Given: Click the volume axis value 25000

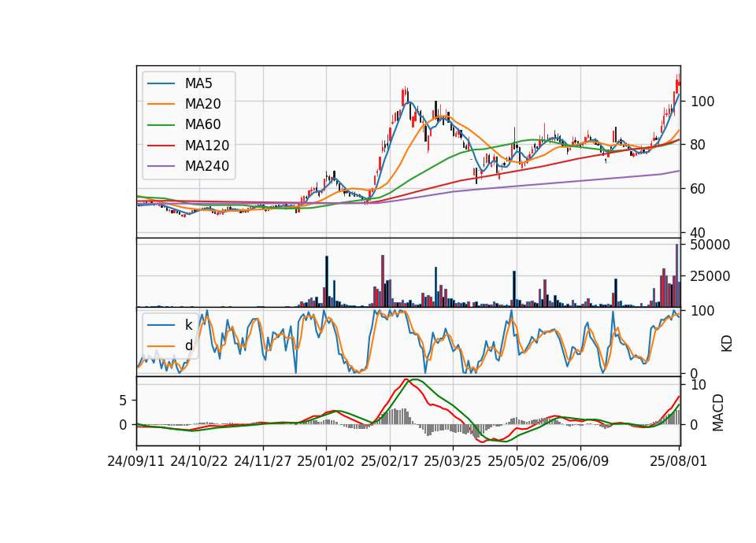Looking at the screenshot, I should pyautogui.click(x=710, y=276).
